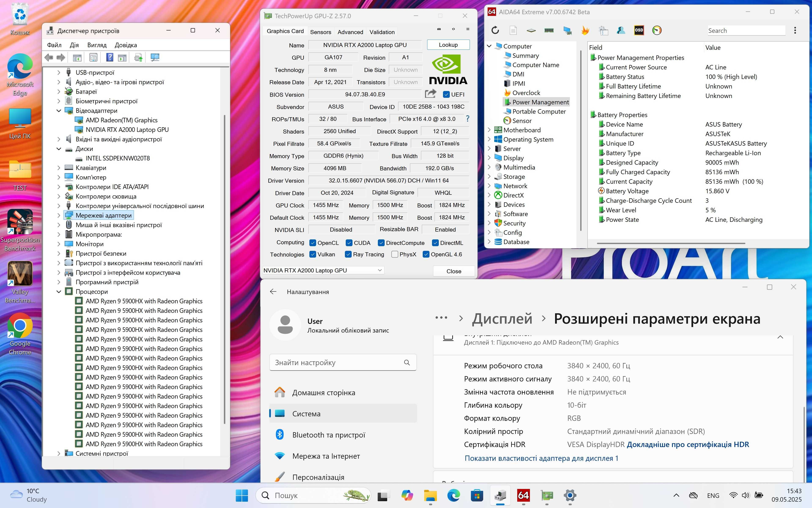The image size is (812, 508).
Task: Toggle the OpenCL checkbox
Action: coord(313,243)
